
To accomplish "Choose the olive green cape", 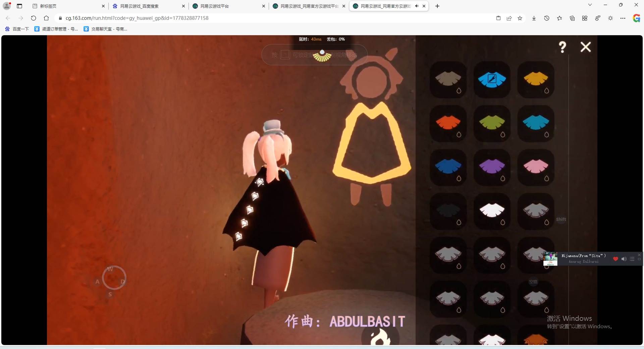I will coord(492,123).
